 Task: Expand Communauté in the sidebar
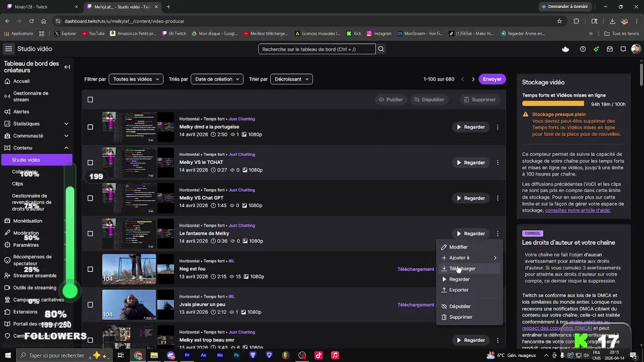[66, 136]
